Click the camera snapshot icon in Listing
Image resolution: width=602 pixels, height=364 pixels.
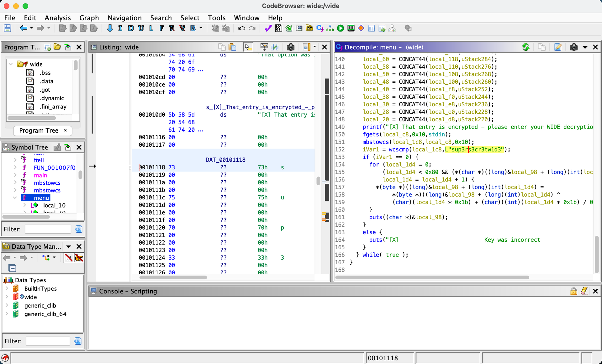pyautogui.click(x=291, y=47)
